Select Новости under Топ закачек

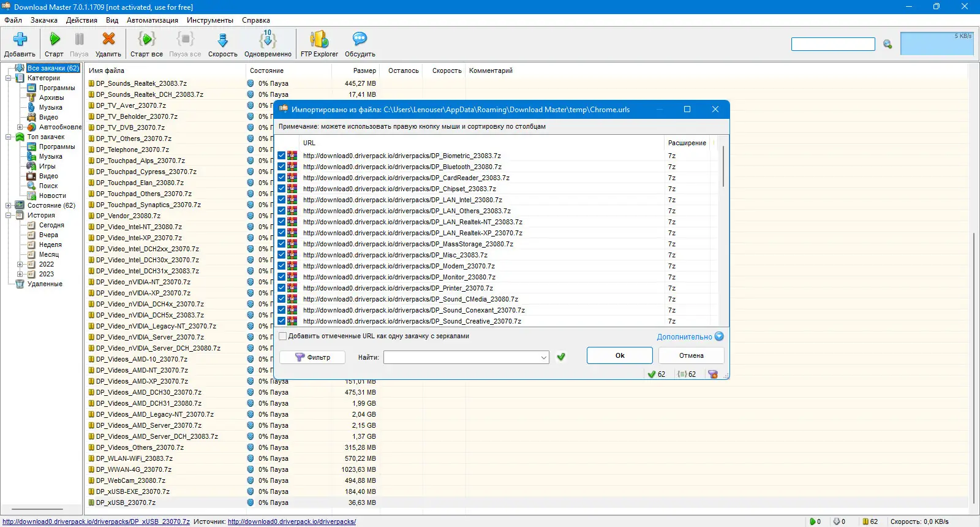[x=53, y=195]
